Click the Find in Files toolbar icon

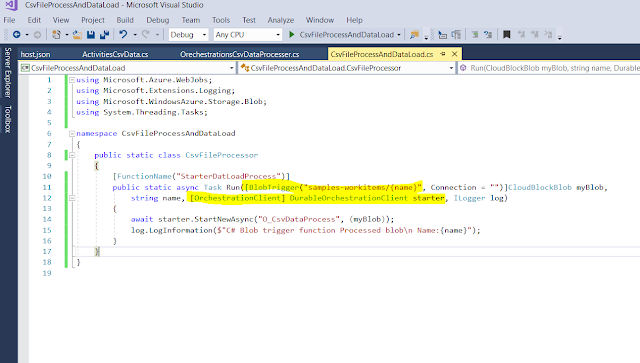click(x=414, y=35)
